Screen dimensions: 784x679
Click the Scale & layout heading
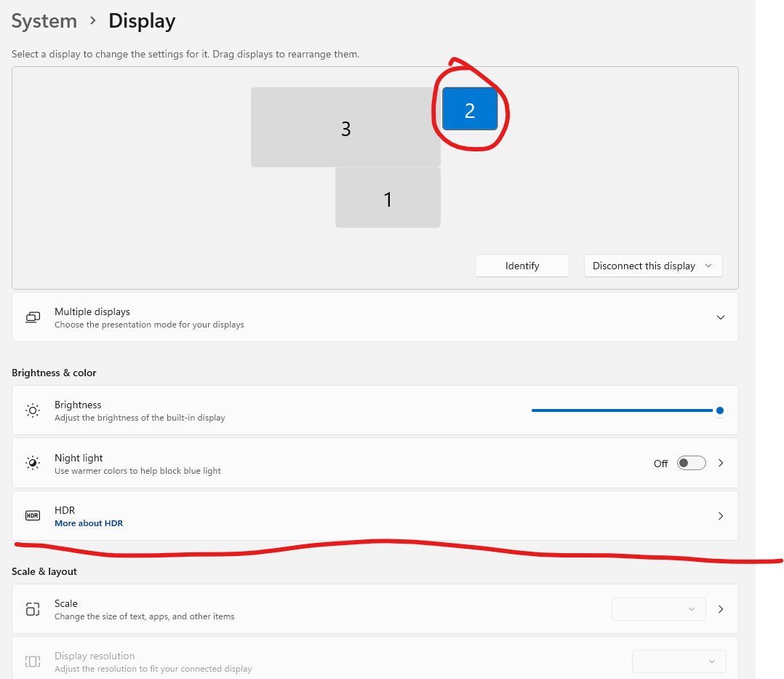point(44,571)
